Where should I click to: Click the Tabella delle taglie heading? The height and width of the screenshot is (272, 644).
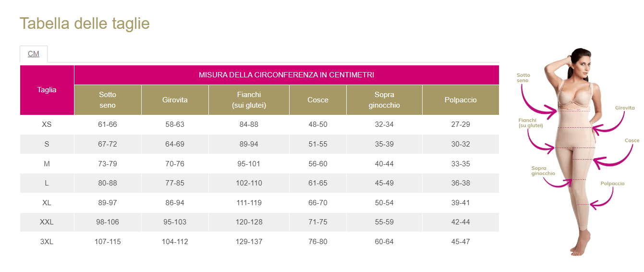85,24
